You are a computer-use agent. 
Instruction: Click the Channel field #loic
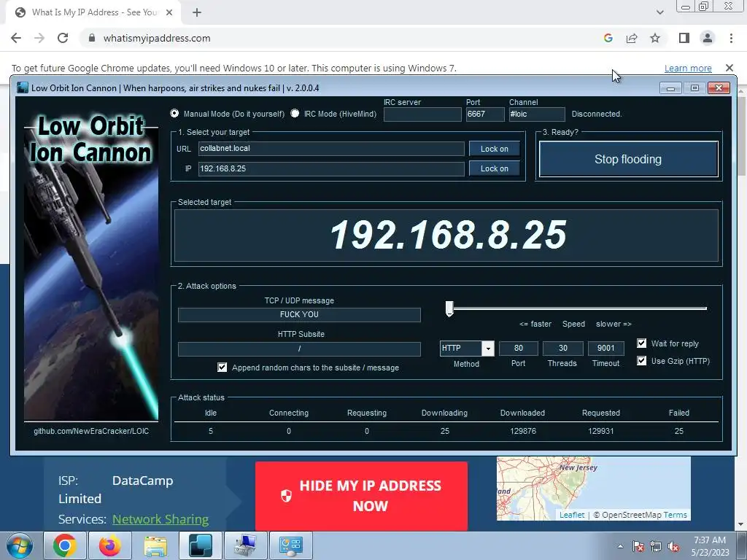pyautogui.click(x=537, y=114)
